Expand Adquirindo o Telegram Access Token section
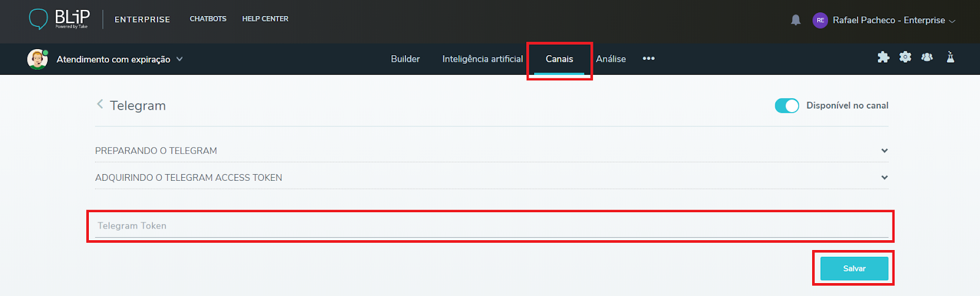980x296 pixels. 884,178
